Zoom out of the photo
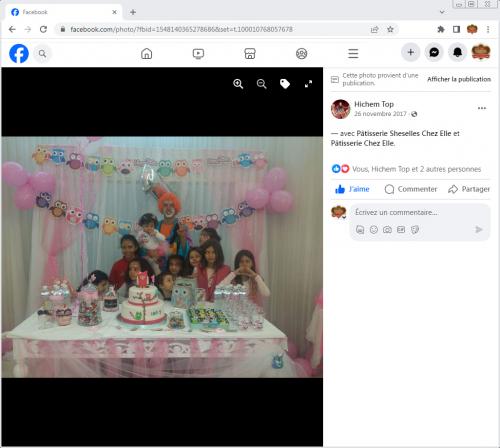This screenshot has width=500, height=448. click(x=262, y=84)
